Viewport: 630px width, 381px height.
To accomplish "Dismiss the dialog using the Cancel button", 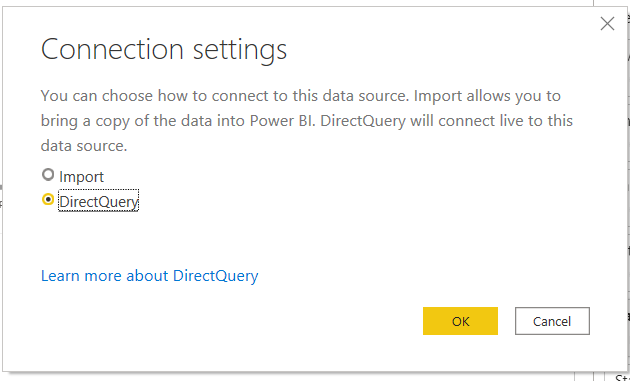I will 552,321.
